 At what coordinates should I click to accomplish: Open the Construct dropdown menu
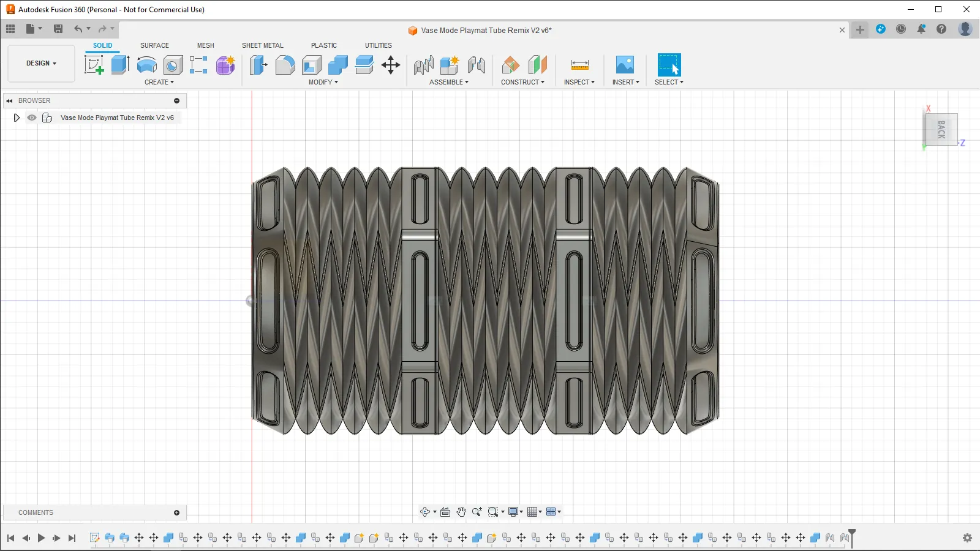point(522,82)
